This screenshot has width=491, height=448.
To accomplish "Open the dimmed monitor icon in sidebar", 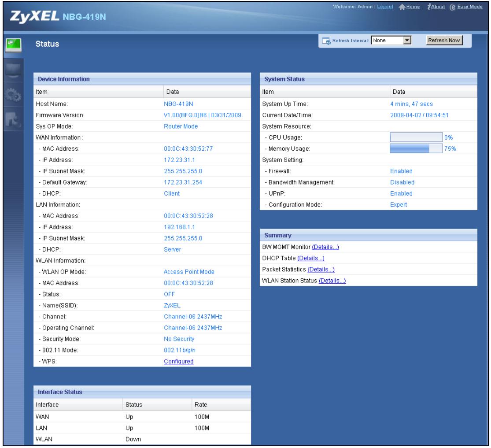I will (13, 70).
